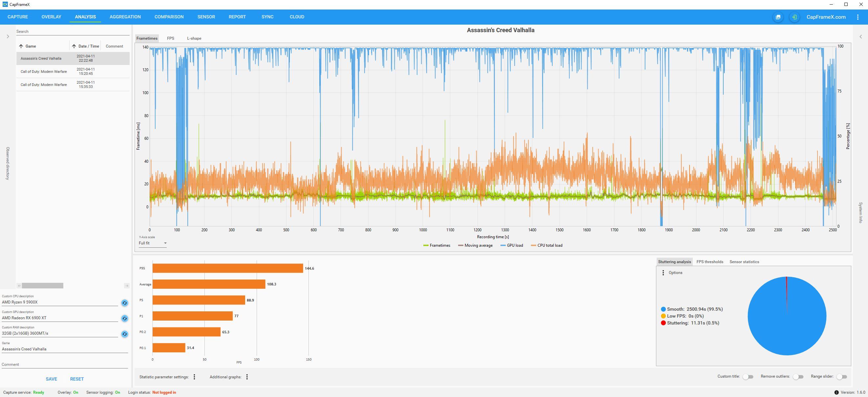The image size is (868, 397).
Task: Enable the Range slider switch
Action: coord(842,376)
